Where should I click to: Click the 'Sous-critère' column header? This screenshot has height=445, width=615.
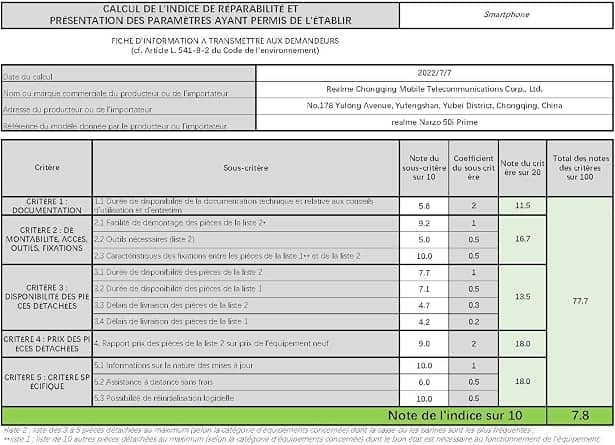(x=246, y=168)
